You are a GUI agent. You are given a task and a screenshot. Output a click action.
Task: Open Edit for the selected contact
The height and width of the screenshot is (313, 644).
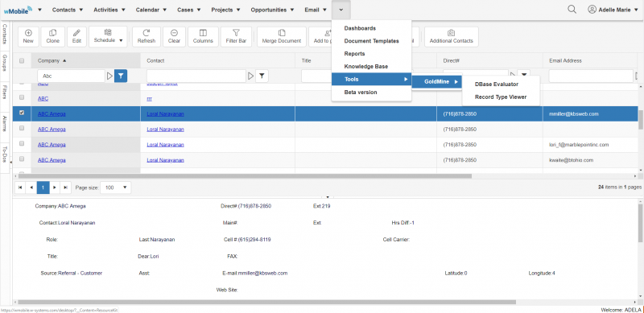click(76, 36)
